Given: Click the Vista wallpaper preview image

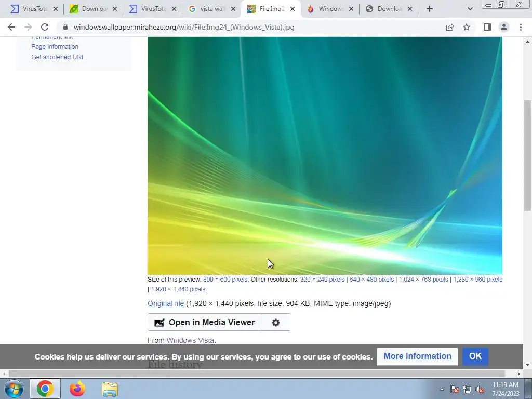Looking at the screenshot, I should (325, 156).
